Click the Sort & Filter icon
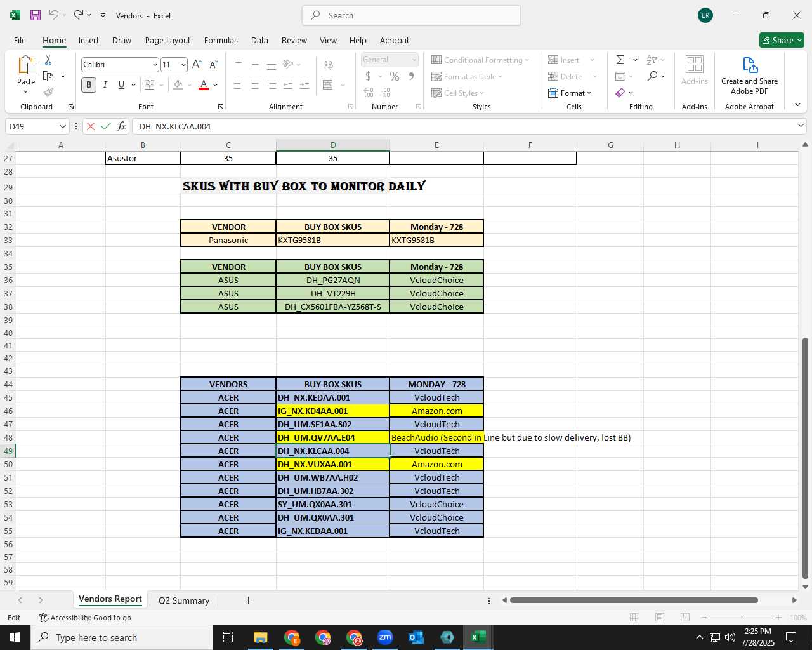812x650 pixels. click(652, 60)
